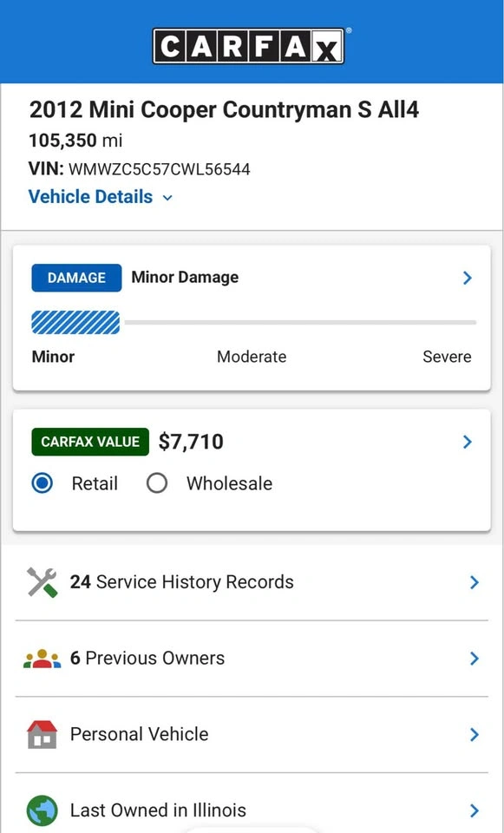This screenshot has width=504, height=833.
Task: Open the Personal Vehicle row
Action: (x=252, y=735)
